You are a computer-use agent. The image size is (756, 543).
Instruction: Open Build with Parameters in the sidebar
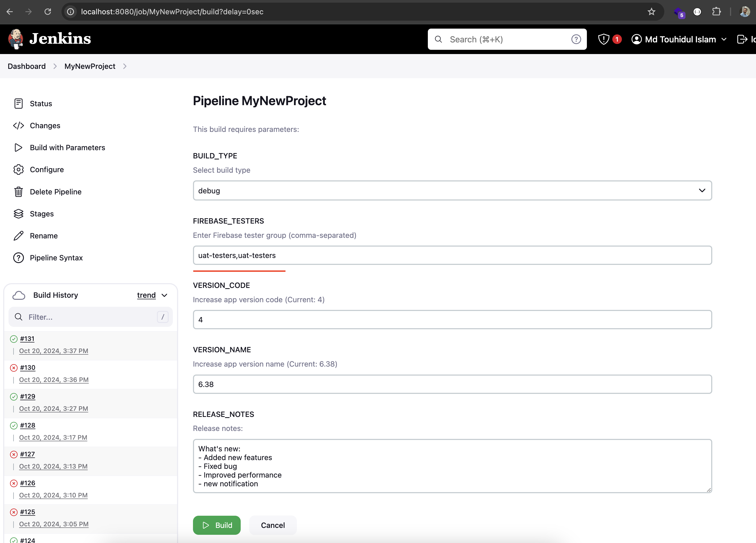coord(67,148)
